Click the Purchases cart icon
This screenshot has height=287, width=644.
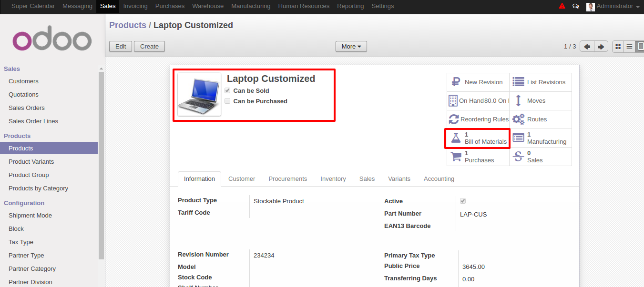pos(456,156)
